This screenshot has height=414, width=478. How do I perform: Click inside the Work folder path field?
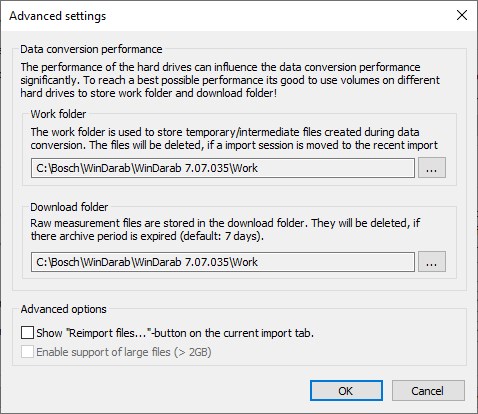[223, 168]
